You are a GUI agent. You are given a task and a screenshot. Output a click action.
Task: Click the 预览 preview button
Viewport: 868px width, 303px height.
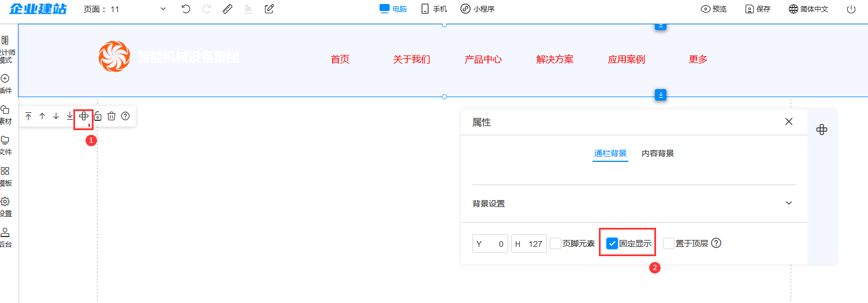pos(714,9)
